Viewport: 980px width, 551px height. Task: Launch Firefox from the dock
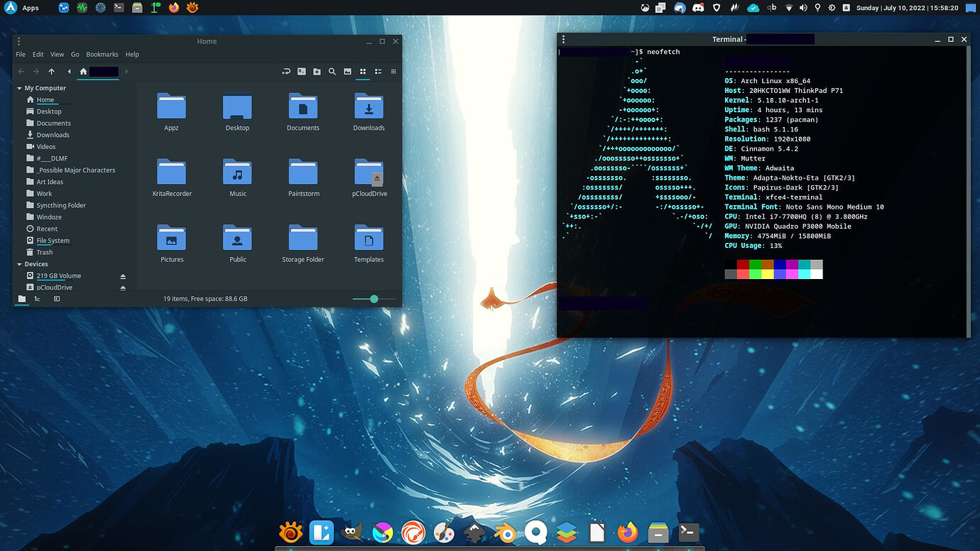(x=627, y=531)
